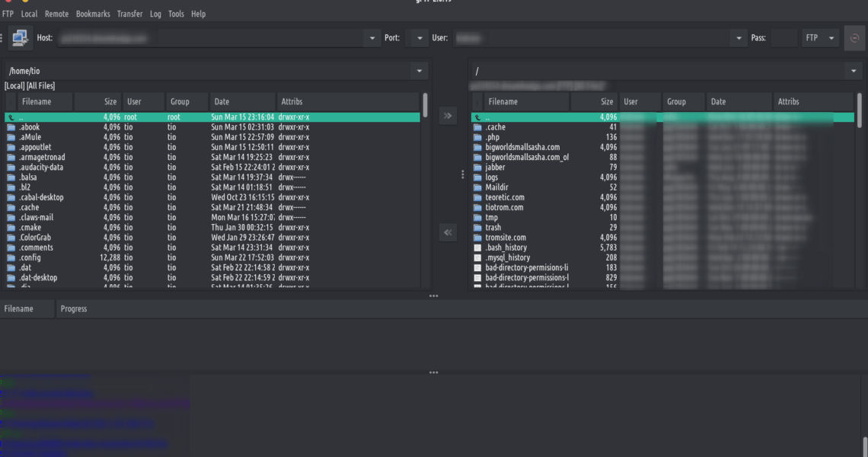Open the .bash_history file in remote pane

(506, 248)
